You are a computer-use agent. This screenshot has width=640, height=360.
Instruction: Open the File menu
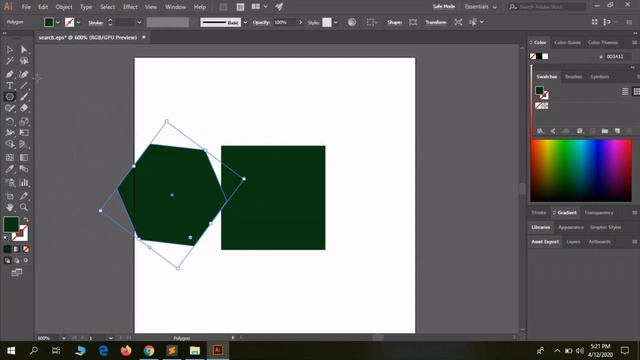click(x=26, y=7)
